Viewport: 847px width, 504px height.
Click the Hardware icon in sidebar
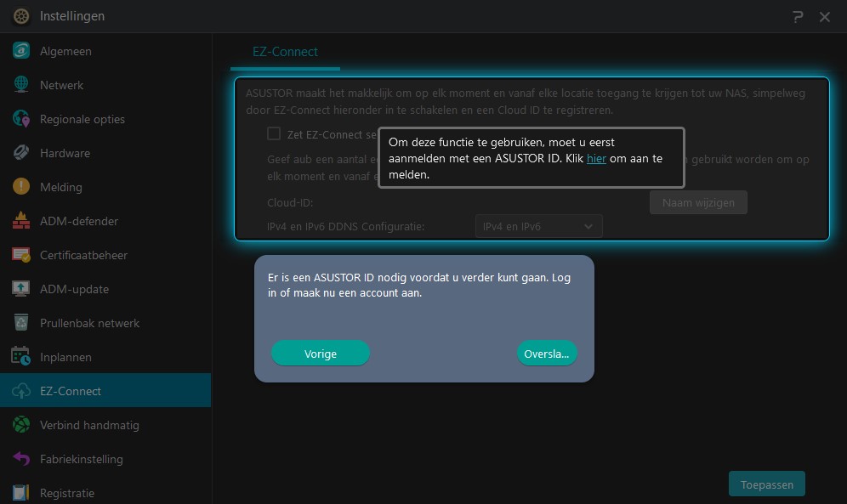[21, 153]
